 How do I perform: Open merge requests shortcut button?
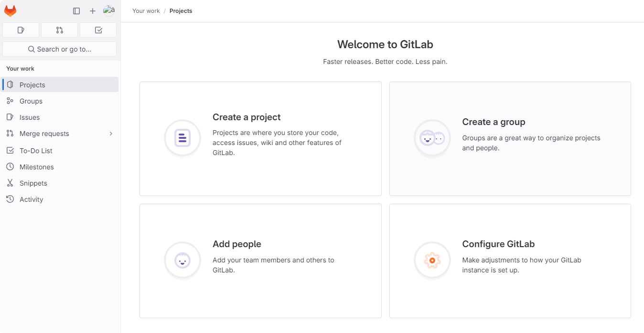60,30
